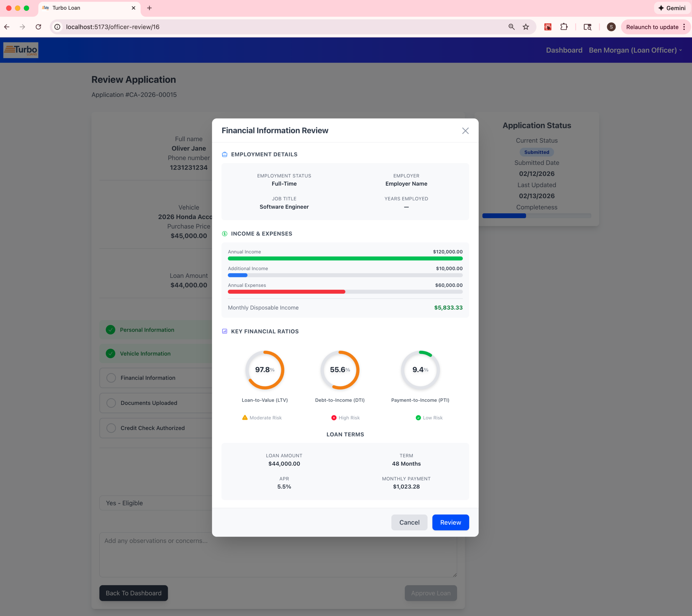Click the Cancel button in the dialog
The height and width of the screenshot is (616, 692).
[x=409, y=522]
